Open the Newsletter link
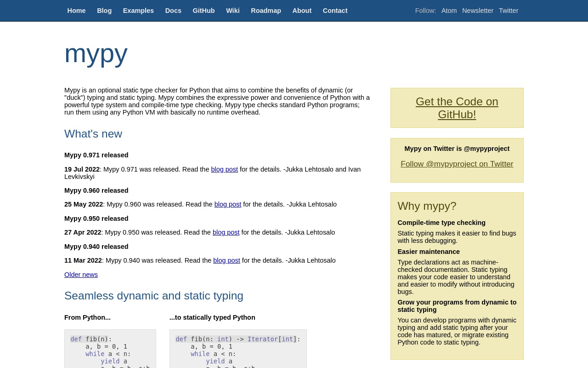The width and height of the screenshot is (588, 368). click(478, 11)
